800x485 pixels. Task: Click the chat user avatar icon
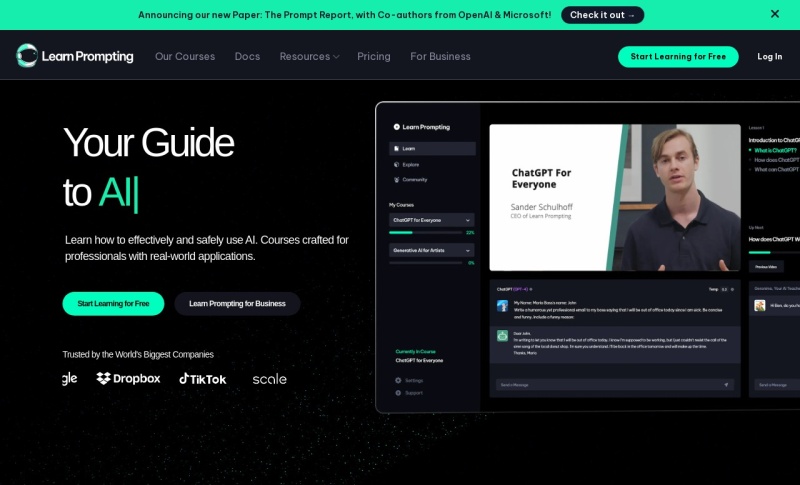503,306
